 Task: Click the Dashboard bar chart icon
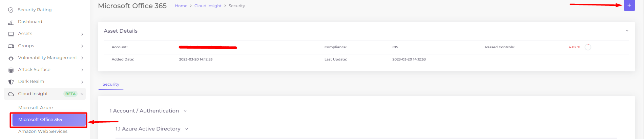tap(11, 22)
